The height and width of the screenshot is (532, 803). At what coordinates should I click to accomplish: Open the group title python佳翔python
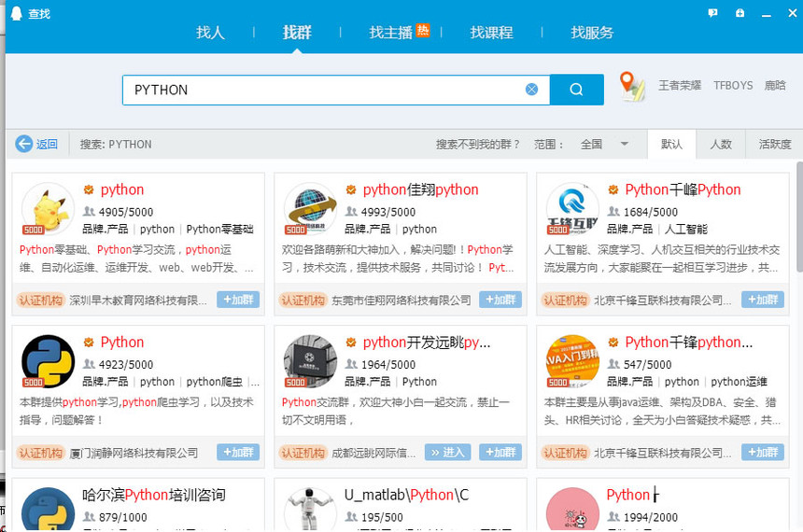[420, 190]
